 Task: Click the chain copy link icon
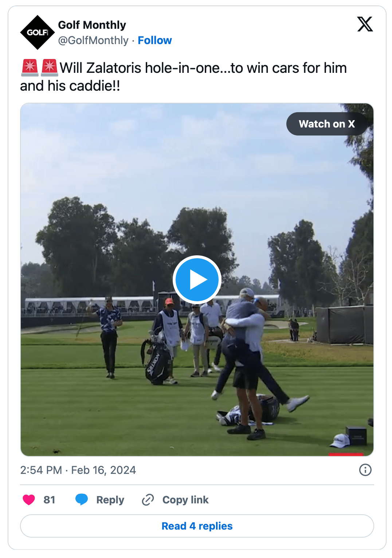pos(148,500)
